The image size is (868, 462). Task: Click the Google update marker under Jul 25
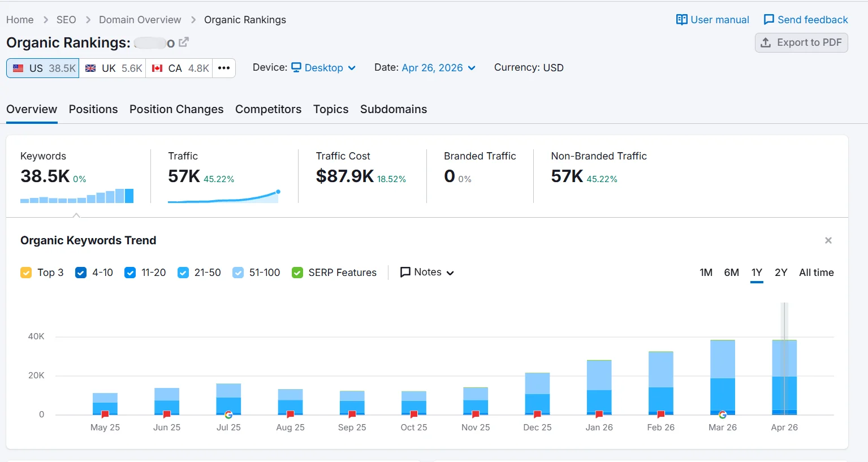point(228,414)
